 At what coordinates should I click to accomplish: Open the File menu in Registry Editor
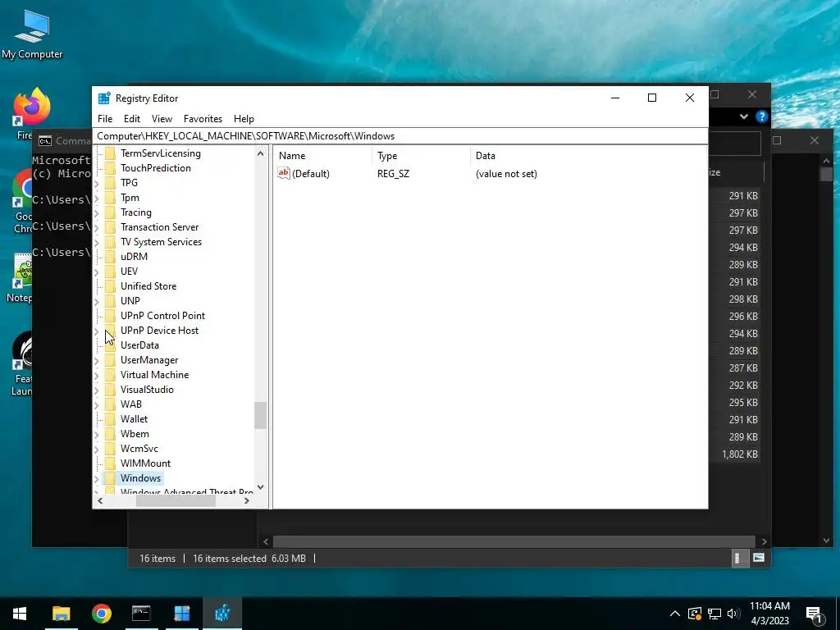[105, 119]
